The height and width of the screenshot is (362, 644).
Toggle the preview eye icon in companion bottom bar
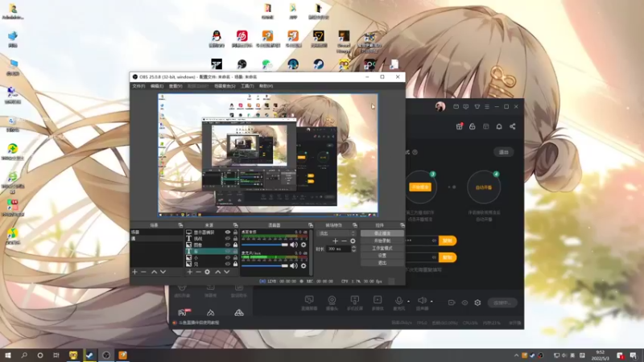[464, 302]
